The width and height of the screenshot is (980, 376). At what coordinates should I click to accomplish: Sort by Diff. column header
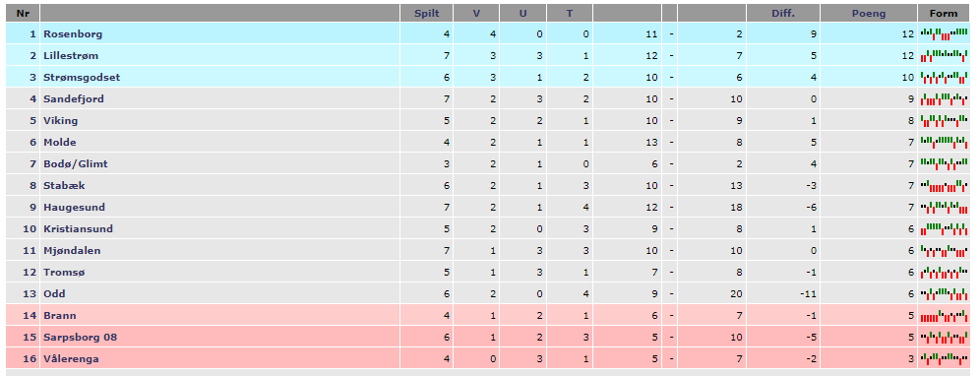point(783,13)
